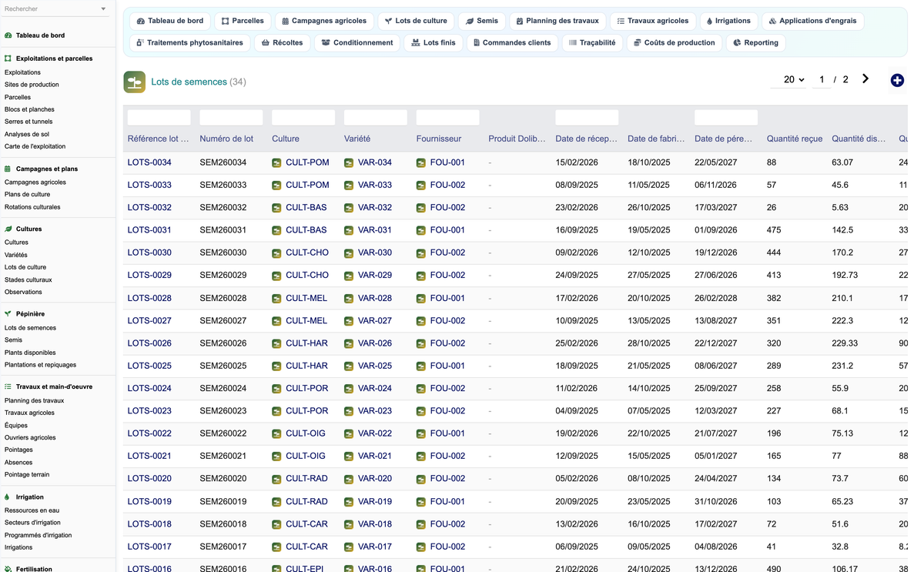Click the current page number field

point(822,79)
